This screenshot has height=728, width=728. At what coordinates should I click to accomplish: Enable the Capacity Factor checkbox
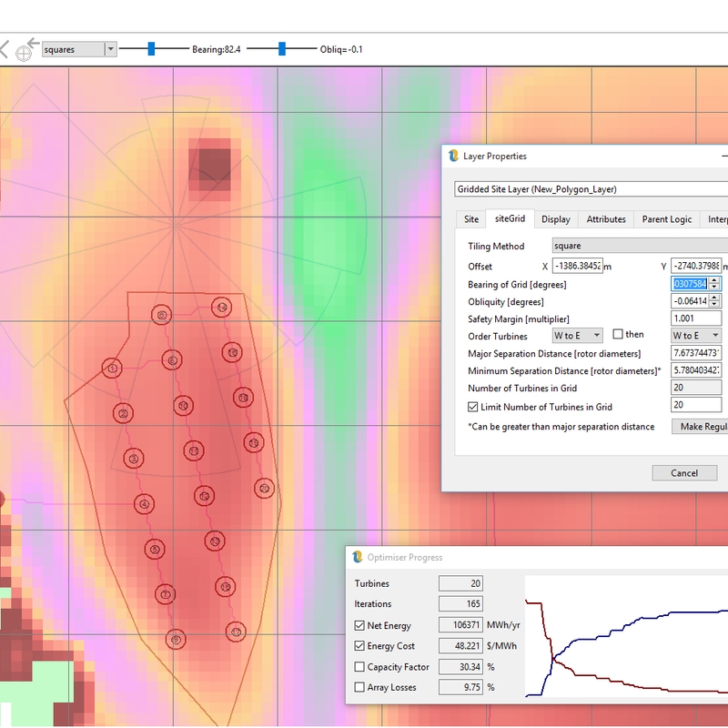point(359,667)
